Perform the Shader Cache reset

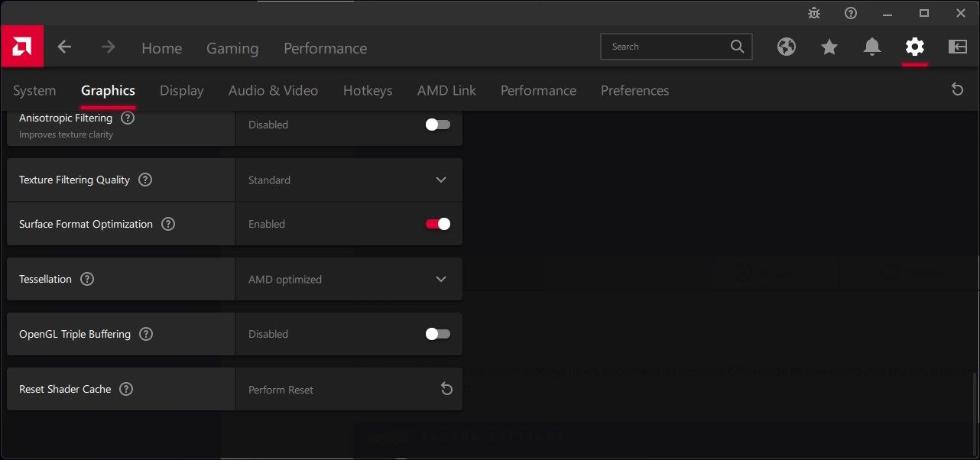click(x=446, y=388)
